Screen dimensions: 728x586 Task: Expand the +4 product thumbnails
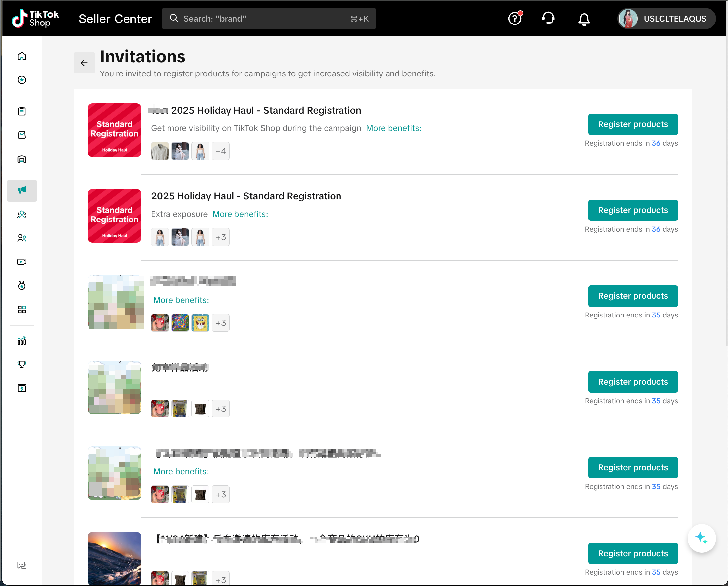221,151
